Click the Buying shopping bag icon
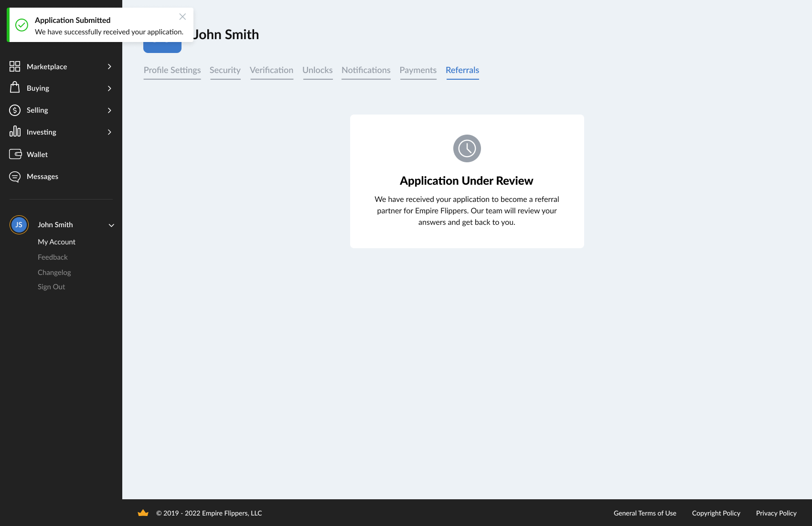The width and height of the screenshot is (812, 526). pyautogui.click(x=15, y=87)
